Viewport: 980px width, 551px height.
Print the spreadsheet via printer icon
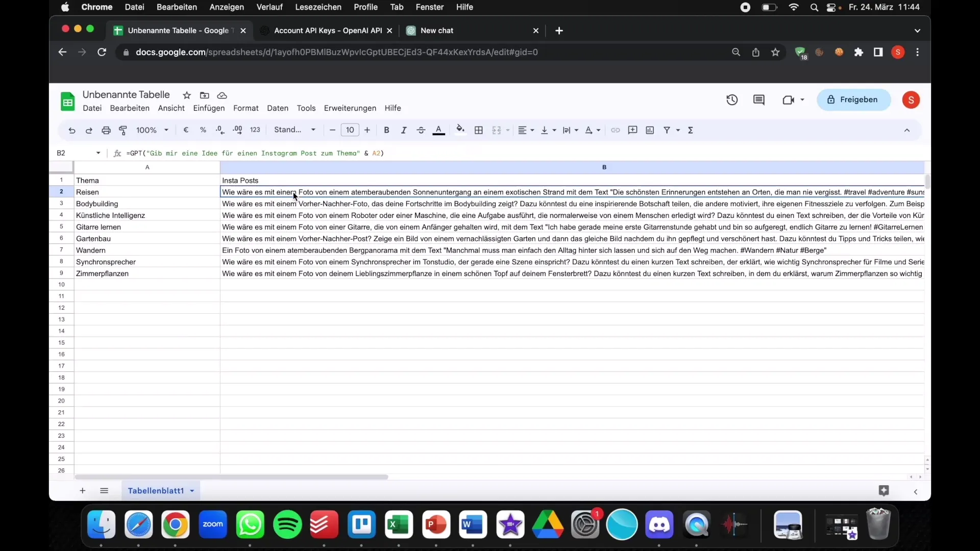coord(106,130)
